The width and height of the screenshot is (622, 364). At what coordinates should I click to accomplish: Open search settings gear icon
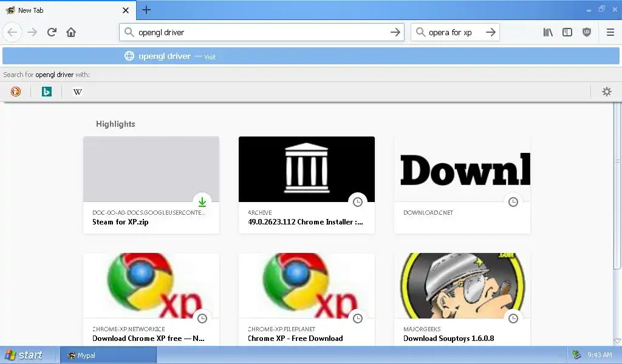pyautogui.click(x=607, y=92)
